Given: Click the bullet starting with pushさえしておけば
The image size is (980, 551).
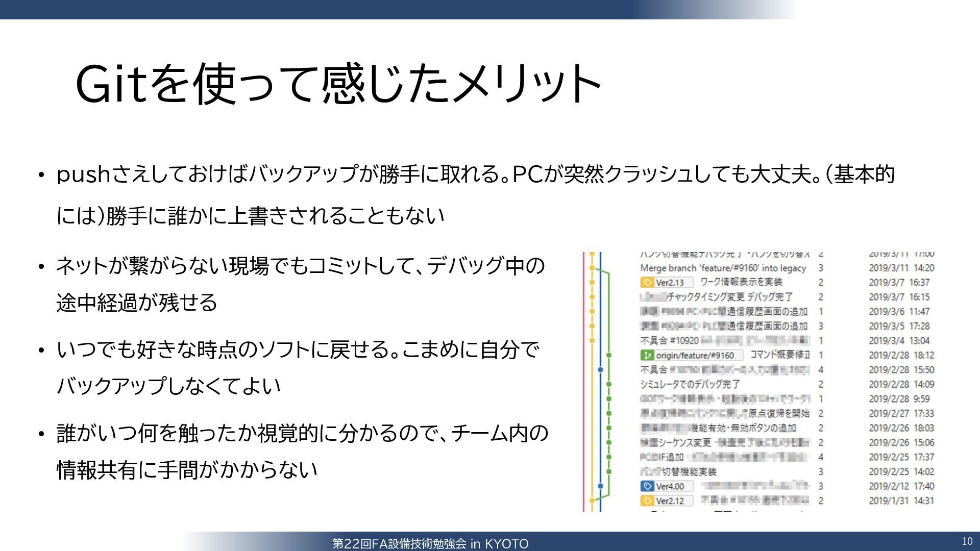Looking at the screenshot, I should coord(475,174).
